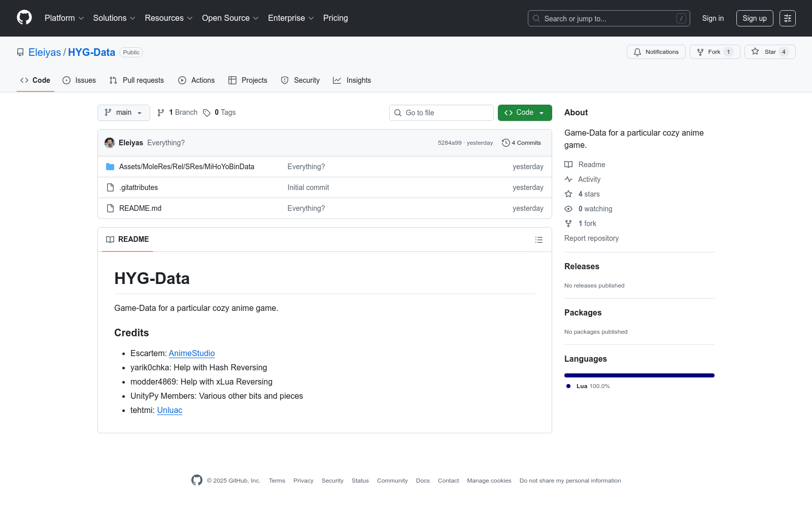
Task: Click the branch icon next to 1 Branch
Action: tap(161, 113)
